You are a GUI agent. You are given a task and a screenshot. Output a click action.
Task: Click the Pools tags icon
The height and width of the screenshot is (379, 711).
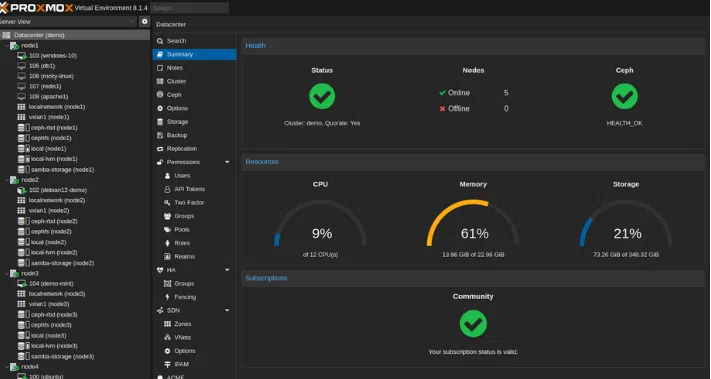point(167,229)
